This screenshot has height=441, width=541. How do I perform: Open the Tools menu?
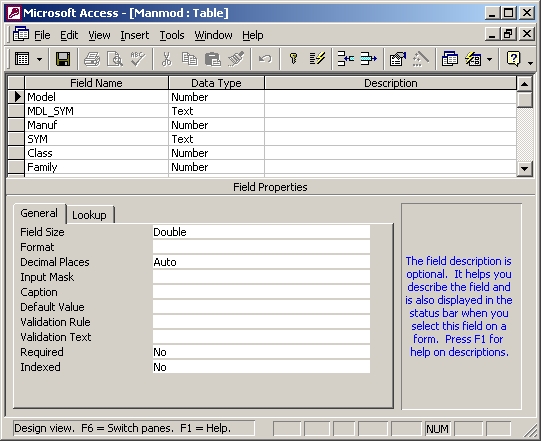[172, 35]
